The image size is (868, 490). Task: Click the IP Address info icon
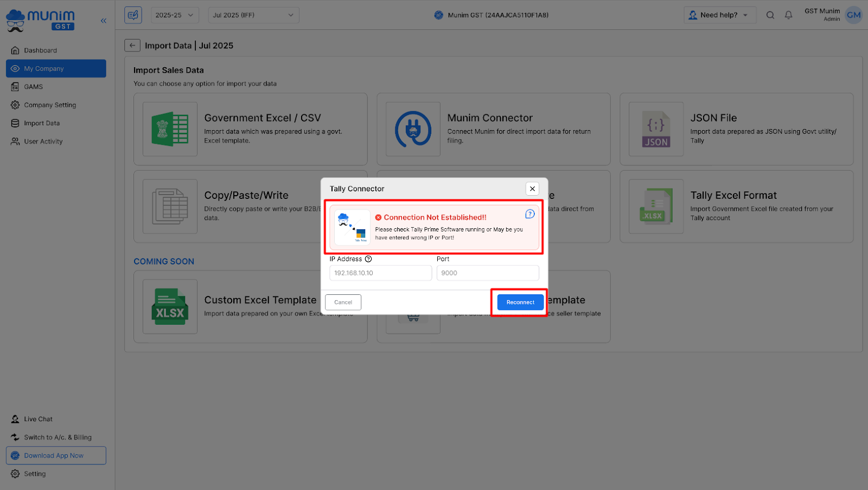tap(368, 259)
